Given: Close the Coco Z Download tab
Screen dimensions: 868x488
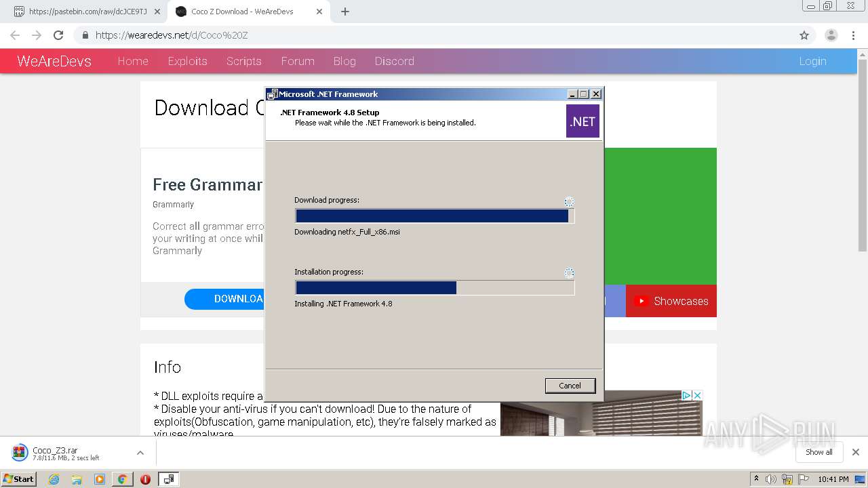Looking at the screenshot, I should coord(319,12).
